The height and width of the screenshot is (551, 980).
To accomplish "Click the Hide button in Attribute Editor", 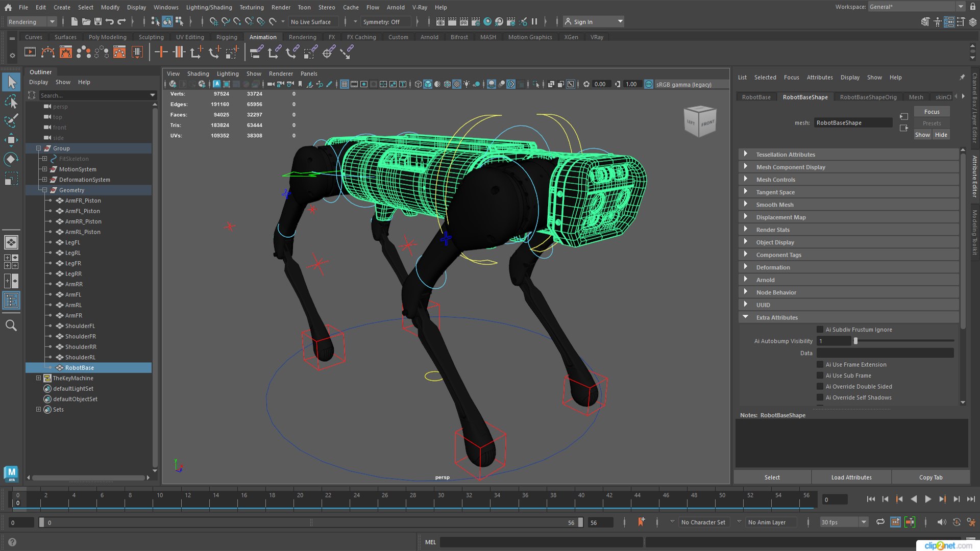I will [941, 135].
